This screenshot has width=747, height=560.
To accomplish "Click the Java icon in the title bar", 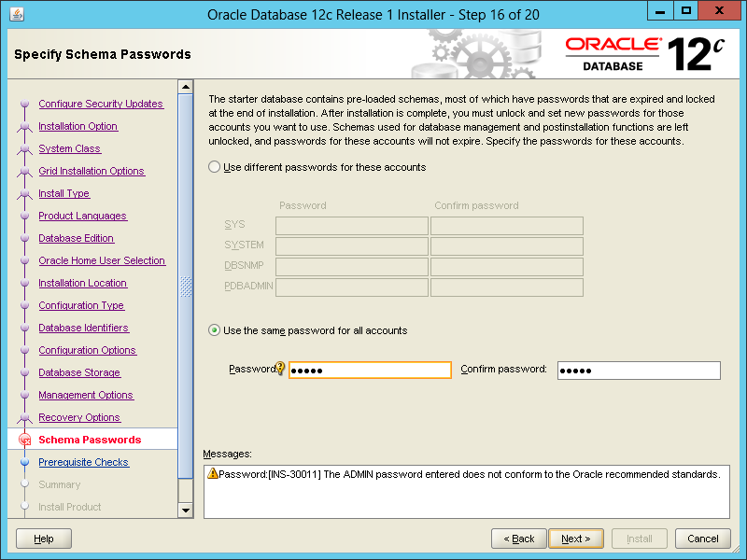I will pyautogui.click(x=17, y=14).
